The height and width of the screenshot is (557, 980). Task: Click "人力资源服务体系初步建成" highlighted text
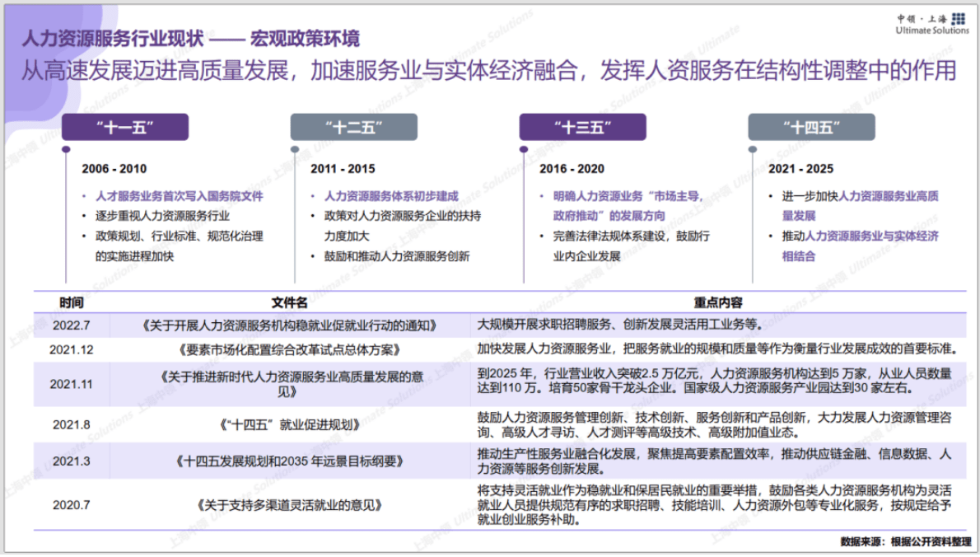(x=390, y=195)
